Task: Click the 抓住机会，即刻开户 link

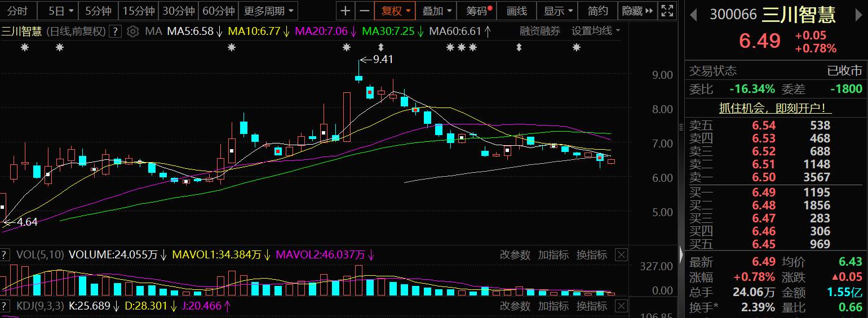Action: [x=776, y=108]
